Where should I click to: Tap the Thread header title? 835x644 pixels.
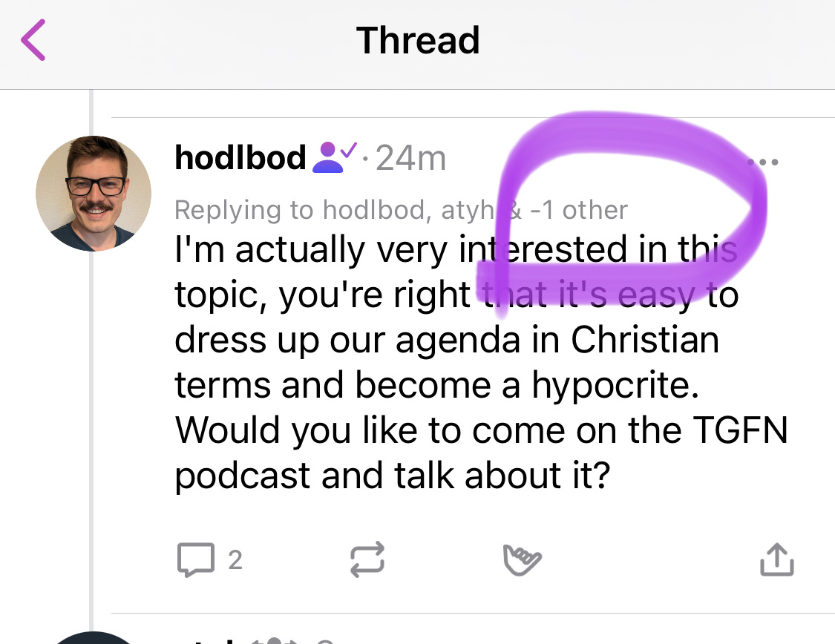418,41
